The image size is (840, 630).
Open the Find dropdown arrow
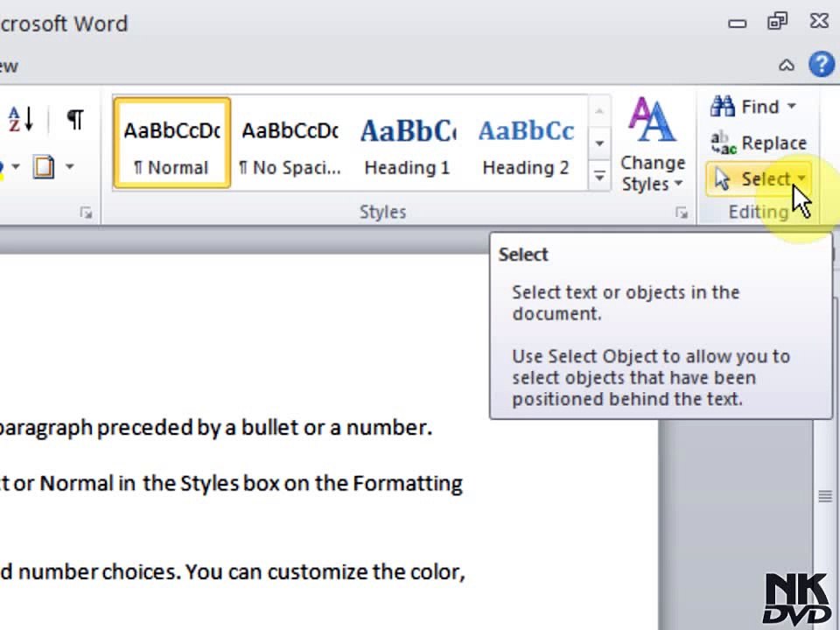click(x=792, y=106)
